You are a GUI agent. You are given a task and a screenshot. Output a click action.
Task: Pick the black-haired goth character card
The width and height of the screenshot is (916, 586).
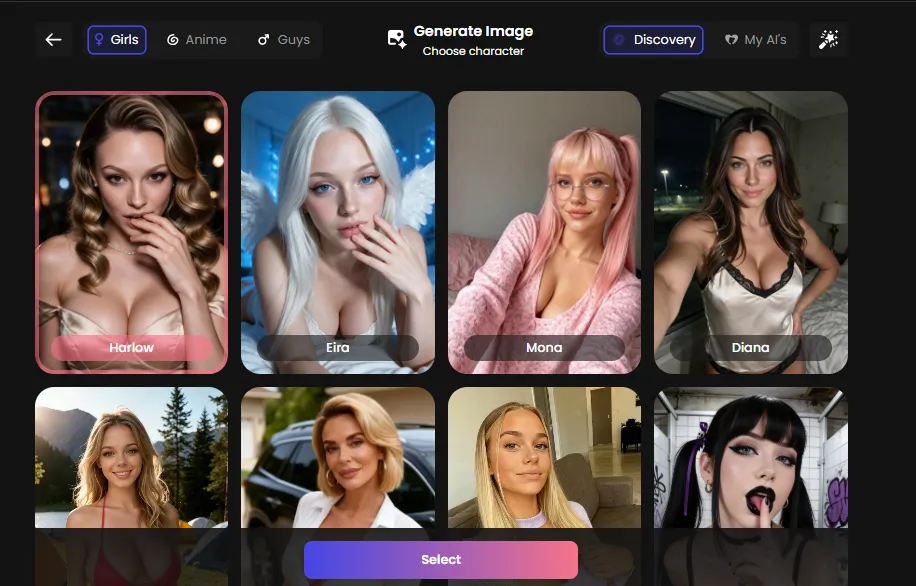click(x=751, y=457)
